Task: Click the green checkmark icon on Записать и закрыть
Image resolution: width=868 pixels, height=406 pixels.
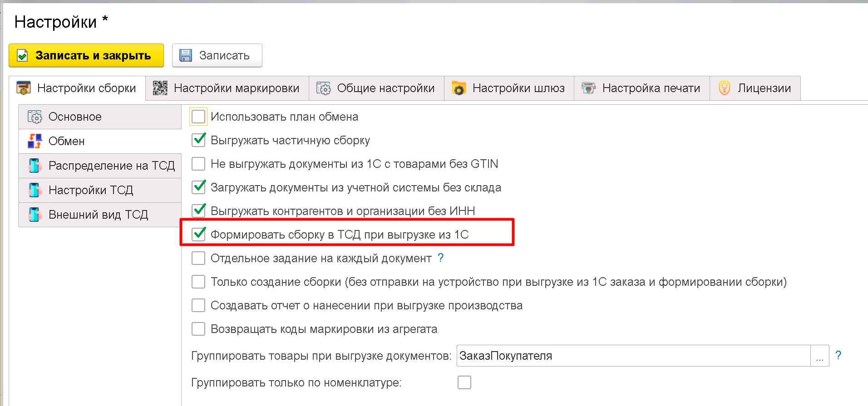Action: click(22, 55)
